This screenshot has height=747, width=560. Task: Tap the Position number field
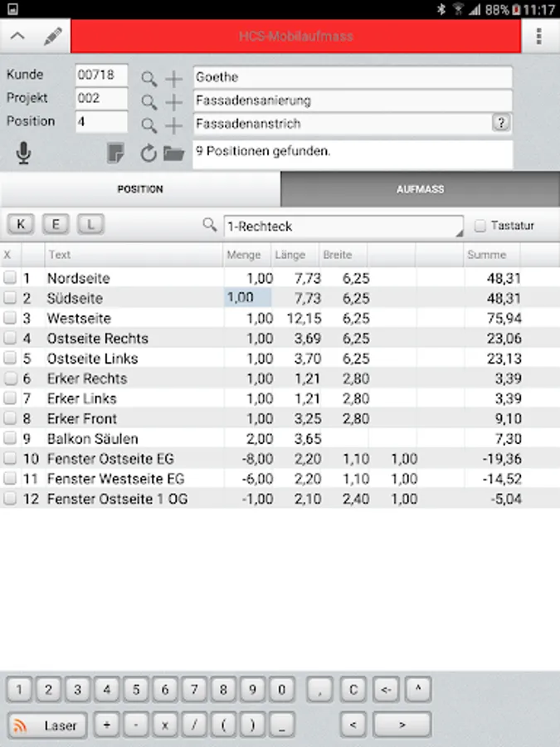pos(101,122)
